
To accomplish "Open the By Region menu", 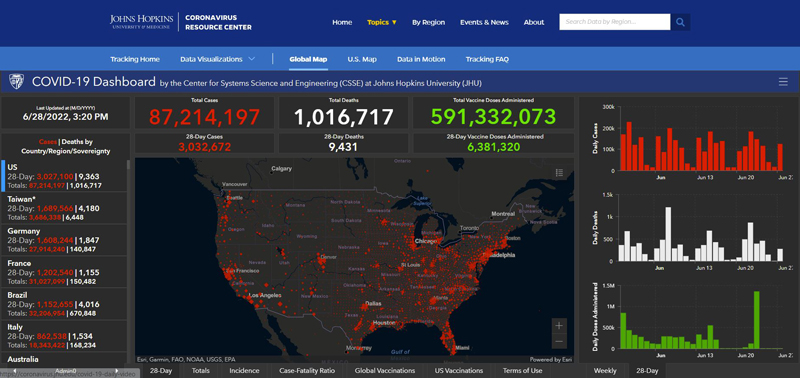I will pos(429,22).
